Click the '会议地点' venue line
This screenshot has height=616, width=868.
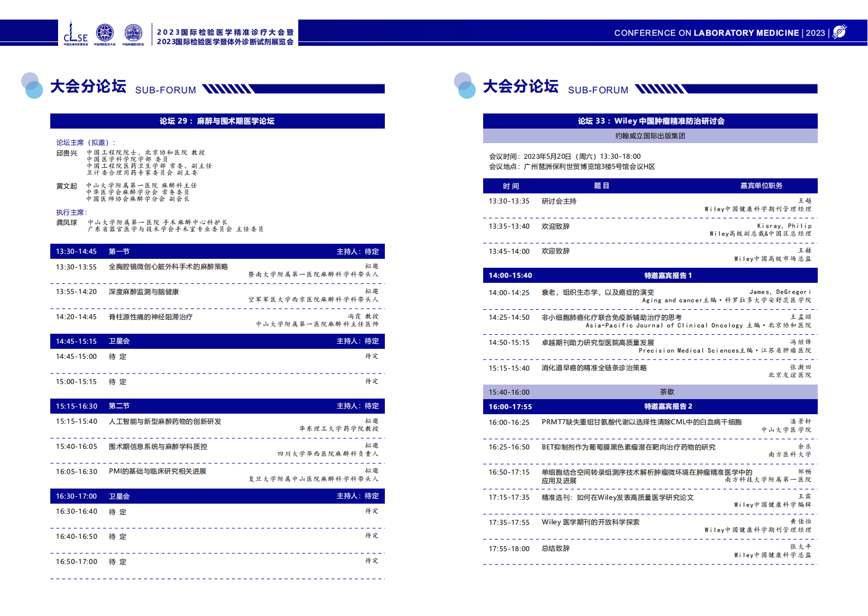click(572, 167)
